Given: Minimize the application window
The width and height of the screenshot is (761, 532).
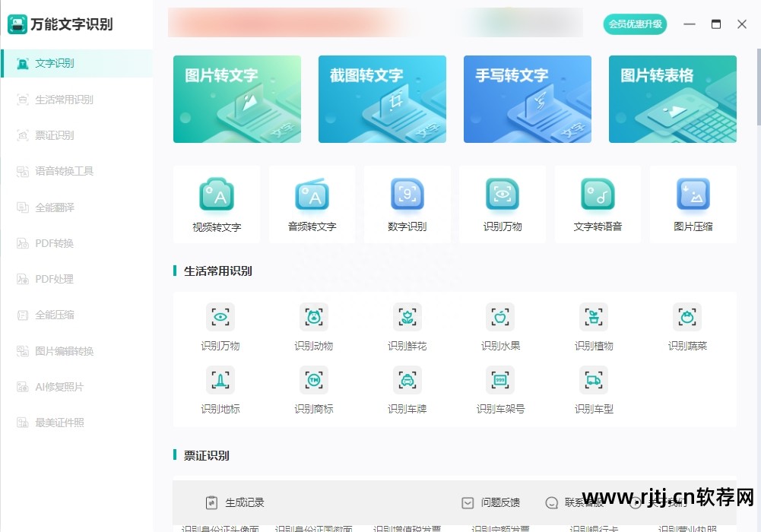Looking at the screenshot, I should pyautogui.click(x=690, y=24).
